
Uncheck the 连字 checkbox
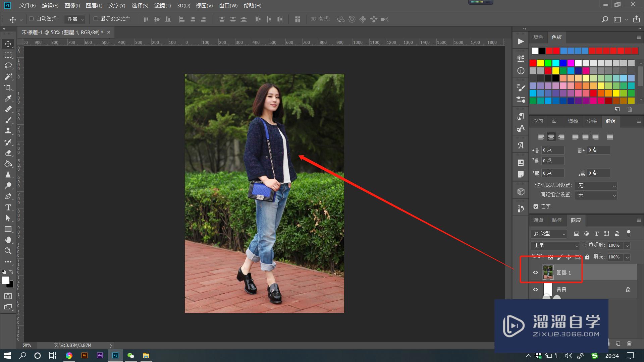[536, 206]
